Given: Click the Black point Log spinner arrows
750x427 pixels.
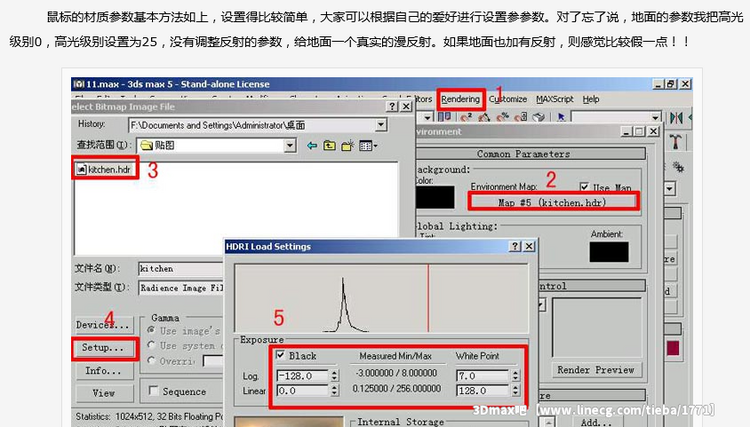Looking at the screenshot, I should coord(334,376).
